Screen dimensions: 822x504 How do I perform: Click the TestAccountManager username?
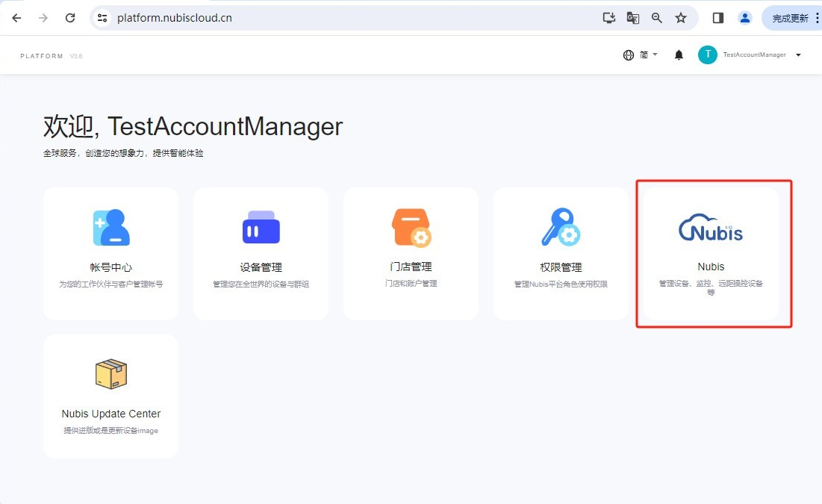[754, 55]
